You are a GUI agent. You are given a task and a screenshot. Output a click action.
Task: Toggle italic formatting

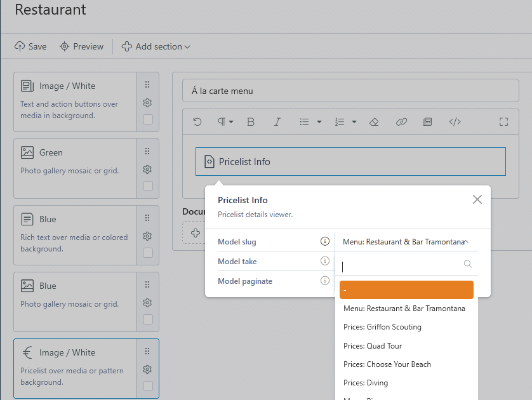[x=277, y=122]
